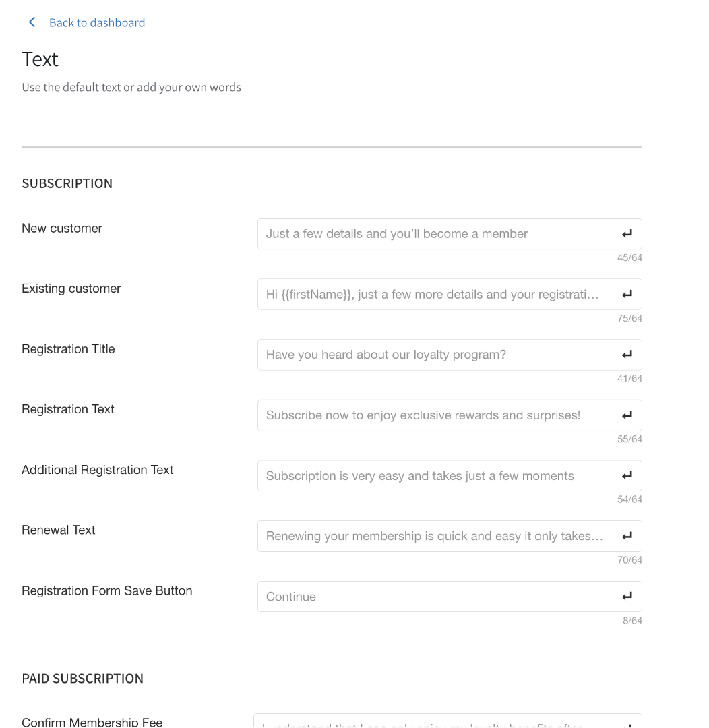Viewport: 709px width, 728px height.
Task: Click enter icon in Additional Registration Text field
Action: [x=627, y=476]
